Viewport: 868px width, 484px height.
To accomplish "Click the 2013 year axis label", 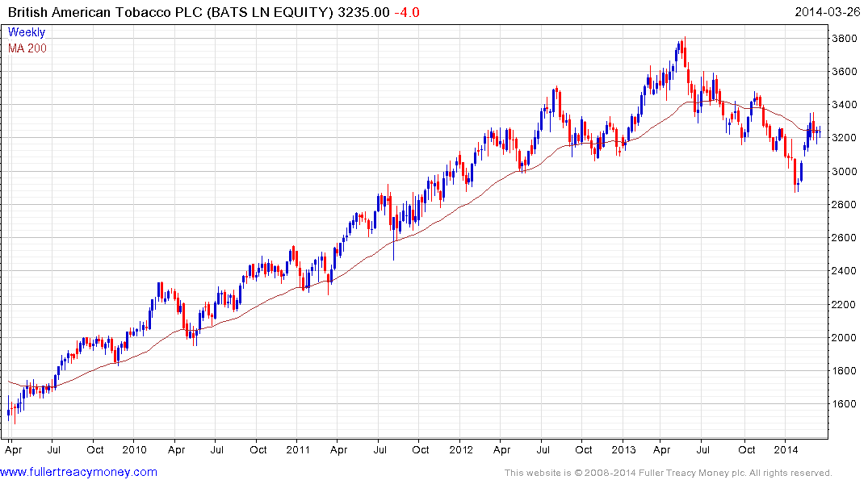I will [624, 449].
